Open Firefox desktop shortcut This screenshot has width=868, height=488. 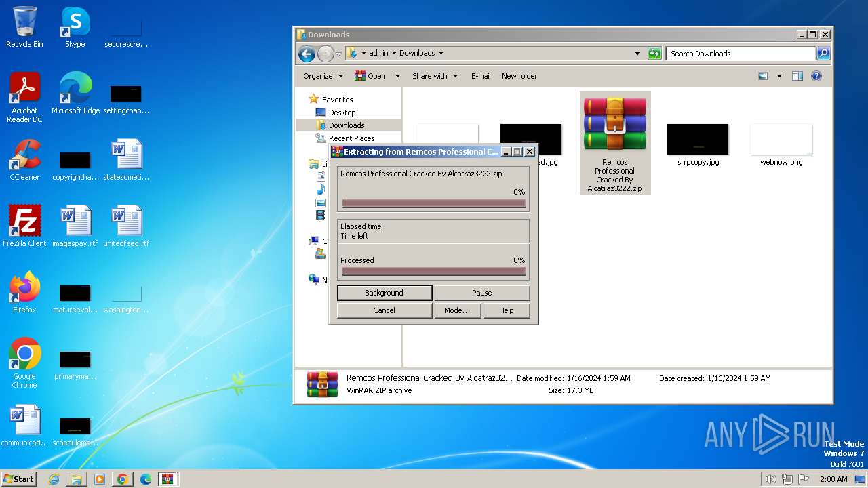(x=24, y=293)
